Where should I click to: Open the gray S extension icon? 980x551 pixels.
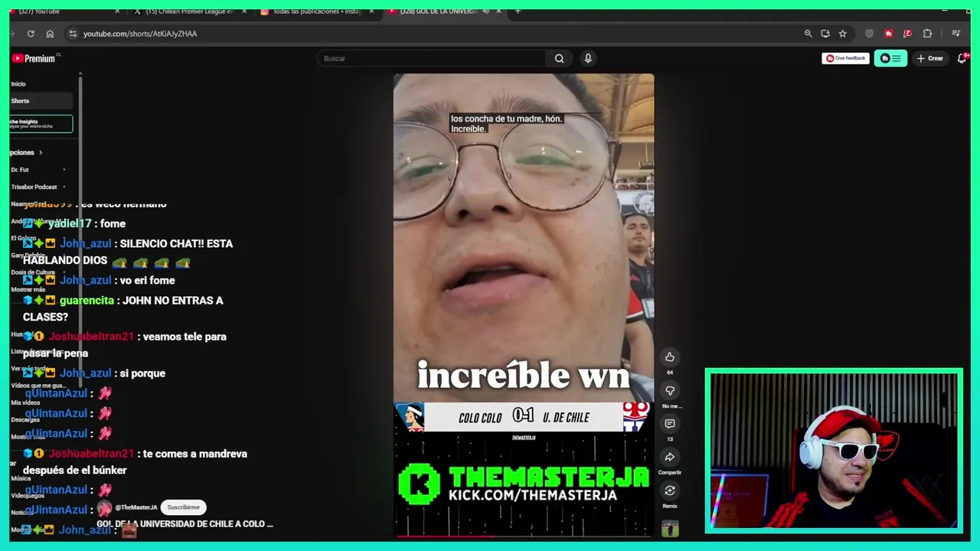click(x=869, y=34)
